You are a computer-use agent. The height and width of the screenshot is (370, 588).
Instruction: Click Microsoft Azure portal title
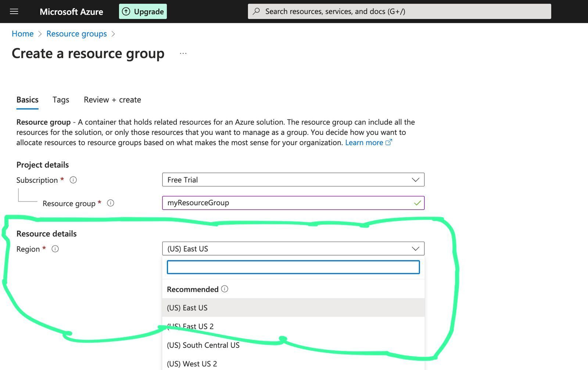[71, 12]
